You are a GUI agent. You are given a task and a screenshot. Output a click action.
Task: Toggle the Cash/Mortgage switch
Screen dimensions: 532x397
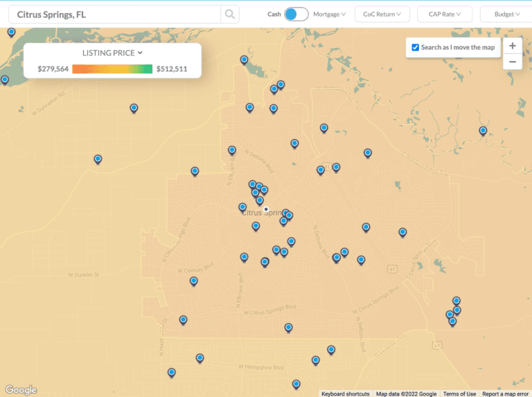(296, 14)
